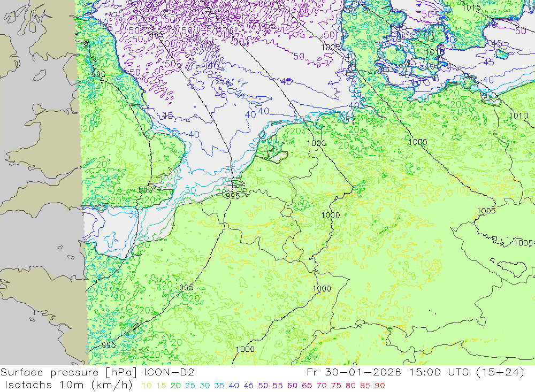Viewport: 535px width, 392px height.
Task: Select the red 90 value in isotach legend
Action: click(x=380, y=386)
